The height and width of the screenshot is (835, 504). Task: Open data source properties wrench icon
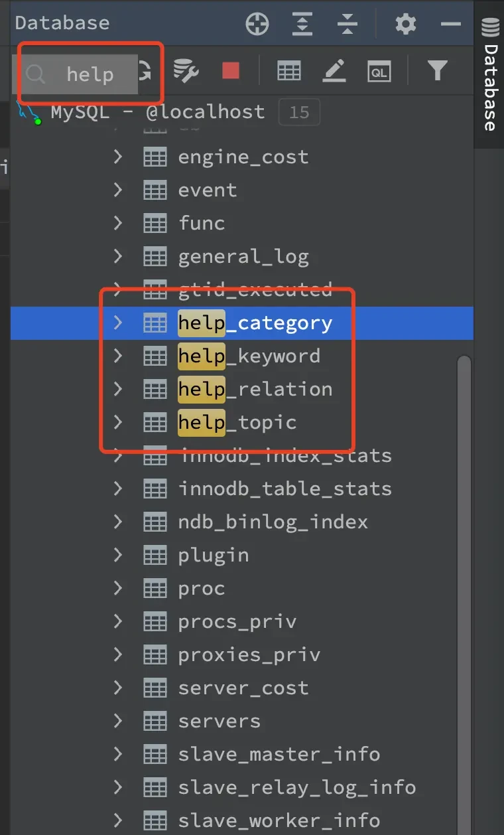[x=186, y=70]
